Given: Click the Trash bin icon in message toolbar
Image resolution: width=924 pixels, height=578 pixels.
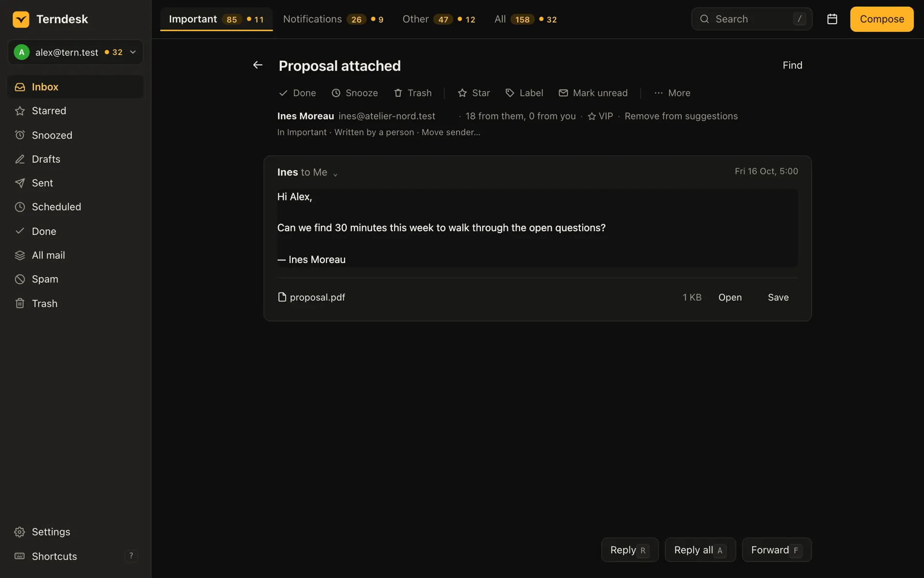Looking at the screenshot, I should tap(398, 93).
